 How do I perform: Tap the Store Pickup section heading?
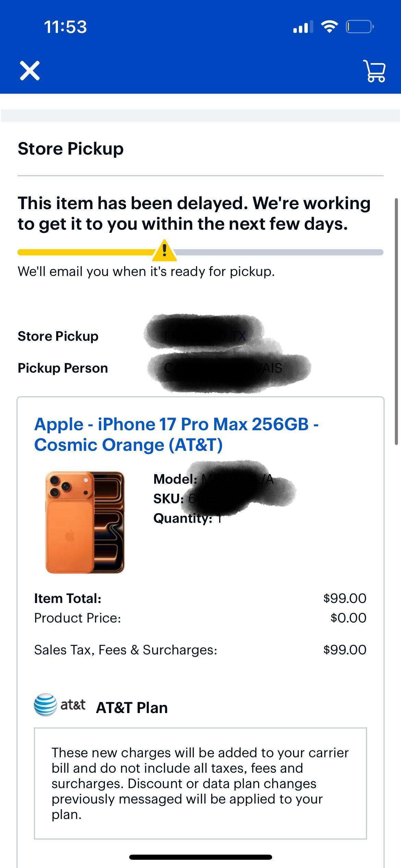(x=71, y=148)
